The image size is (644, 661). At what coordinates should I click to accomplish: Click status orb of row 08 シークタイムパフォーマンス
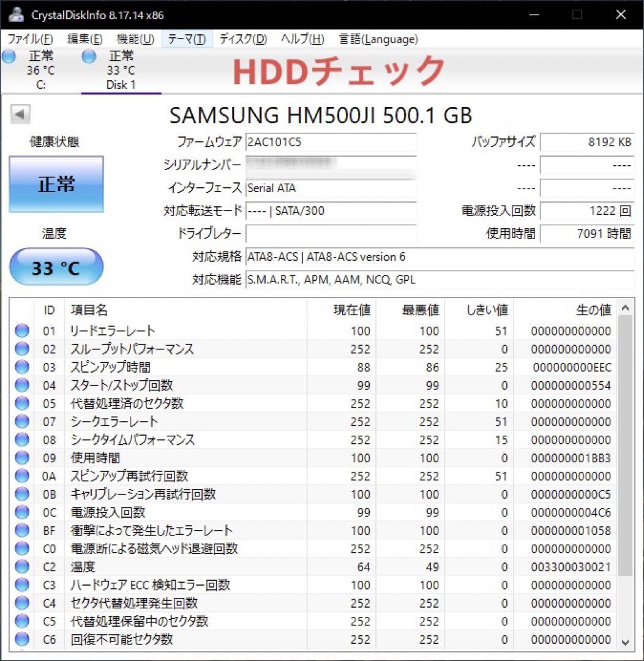point(22,439)
